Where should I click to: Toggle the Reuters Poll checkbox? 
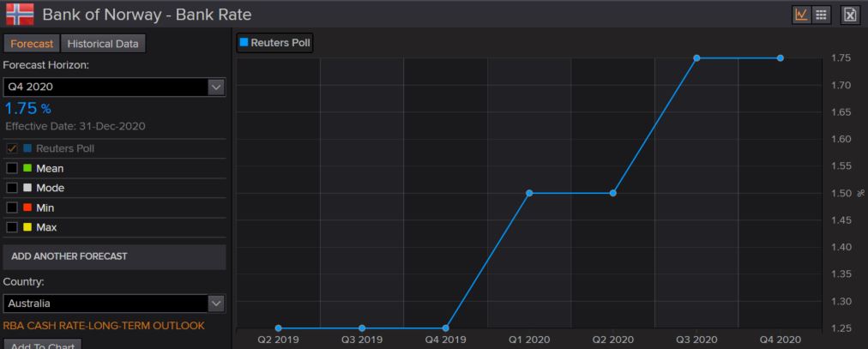12,149
